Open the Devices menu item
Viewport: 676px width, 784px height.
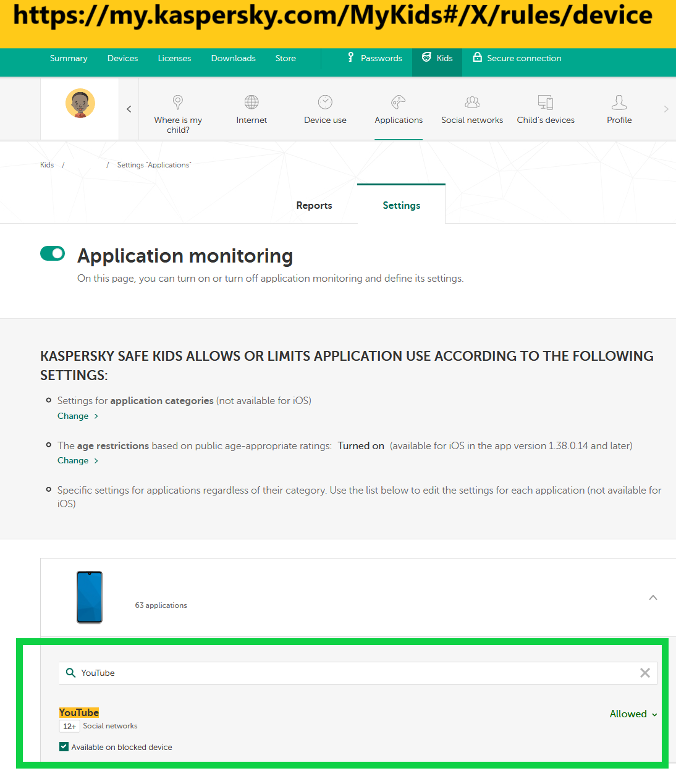click(x=122, y=58)
